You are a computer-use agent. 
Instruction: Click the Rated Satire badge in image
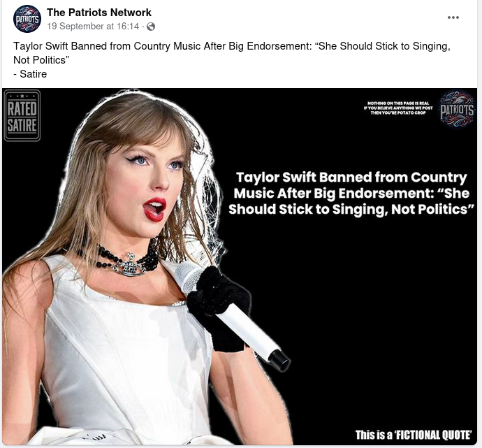[22, 115]
